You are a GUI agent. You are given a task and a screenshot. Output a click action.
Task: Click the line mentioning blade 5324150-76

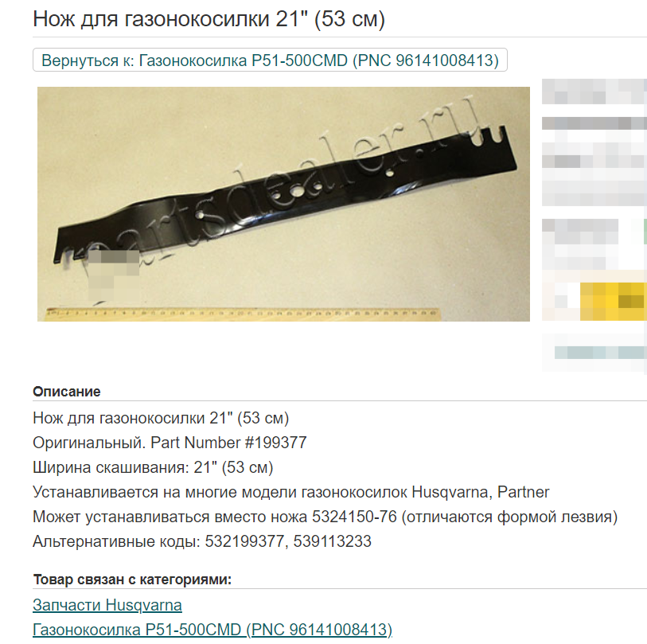tap(325, 517)
